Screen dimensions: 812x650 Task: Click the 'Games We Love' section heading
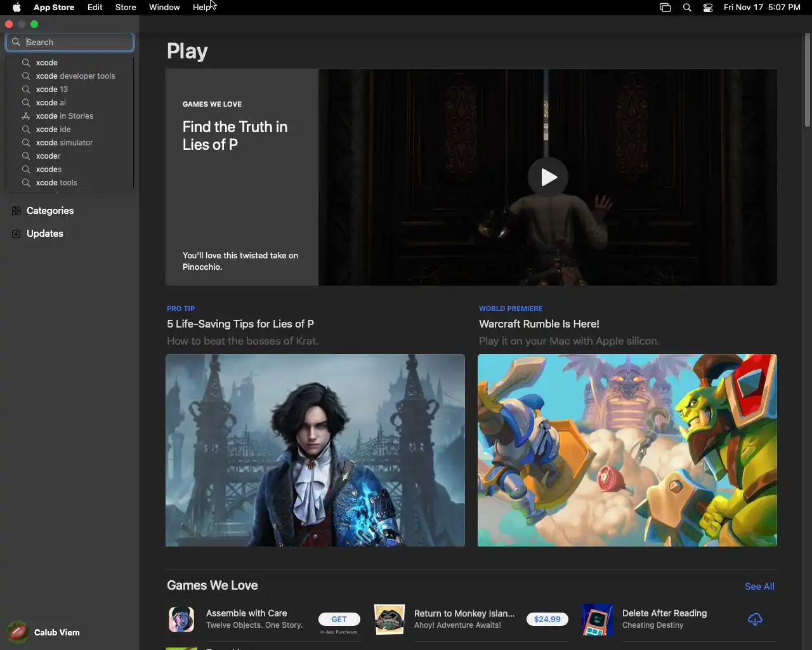click(x=213, y=585)
